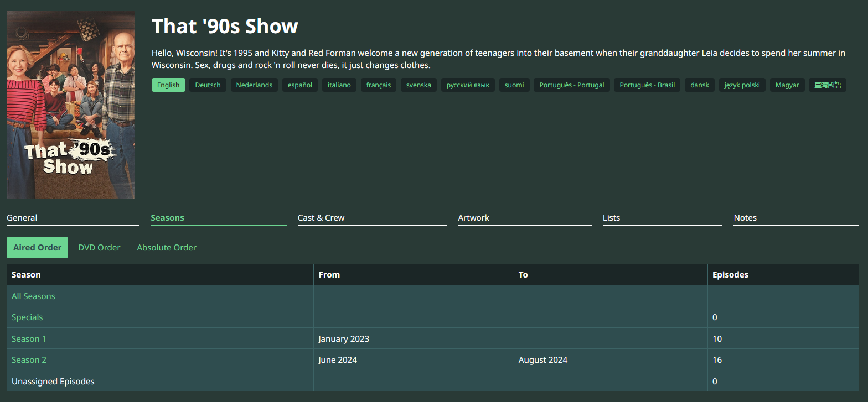Image resolution: width=868 pixels, height=402 pixels.
Task: Select the español language tag
Action: tap(299, 85)
